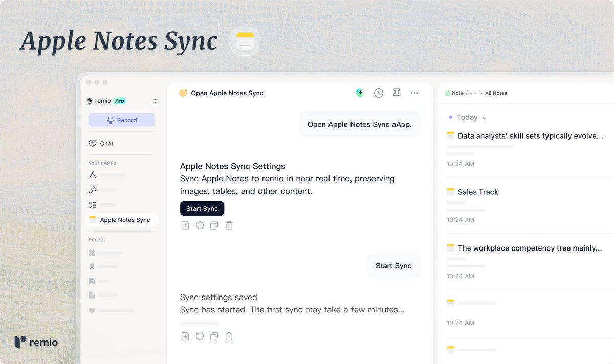Select the All Notes breadcrumb

coord(496,93)
